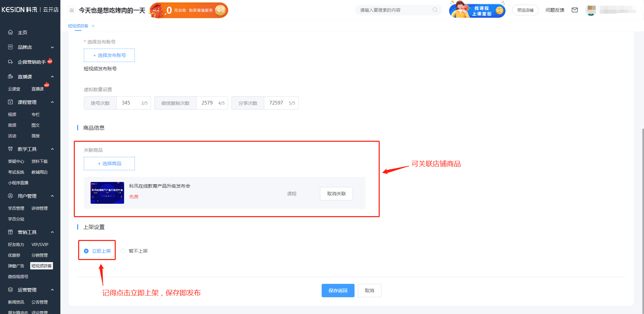644x314 pixels.
Task: Click the linked course thumbnail image
Action: (107, 193)
